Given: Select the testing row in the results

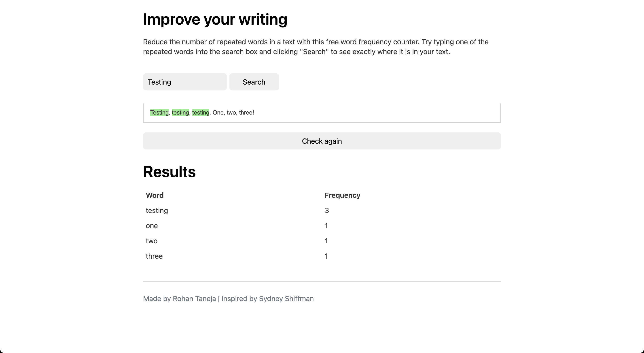Looking at the screenshot, I should coord(157,211).
